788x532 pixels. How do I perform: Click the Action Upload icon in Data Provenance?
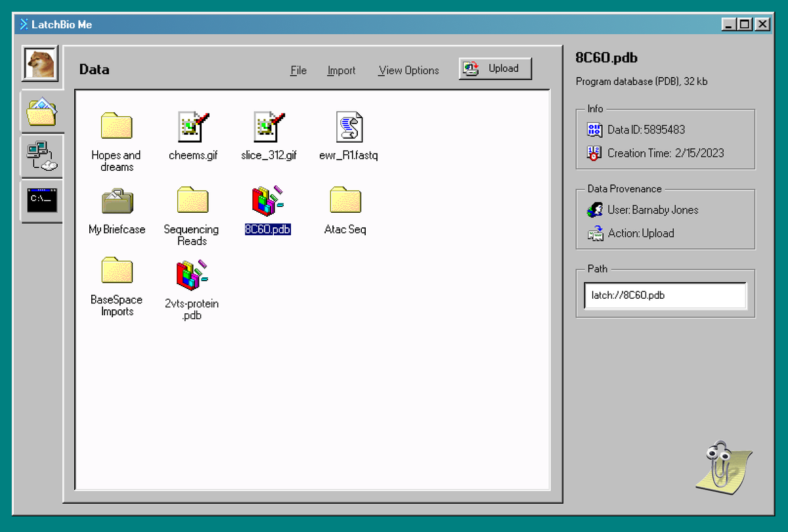point(595,233)
